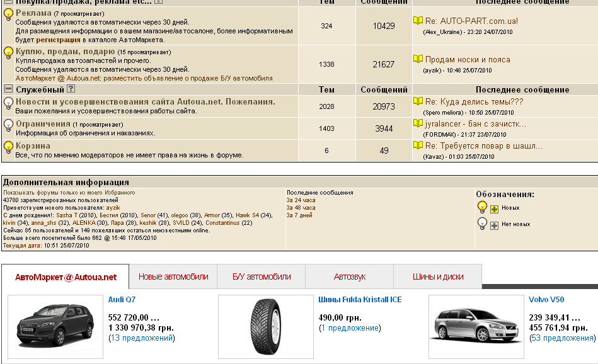Image resolution: width=598 pixels, height=364 pixels.
Task: Collapse the Служебный forum category
Action: pyautogui.click(x=8, y=89)
